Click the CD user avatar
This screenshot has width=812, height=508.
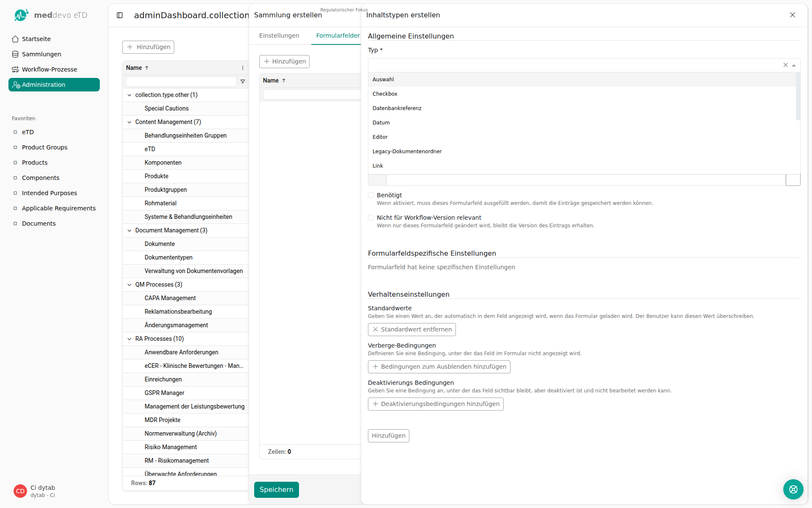point(20,491)
